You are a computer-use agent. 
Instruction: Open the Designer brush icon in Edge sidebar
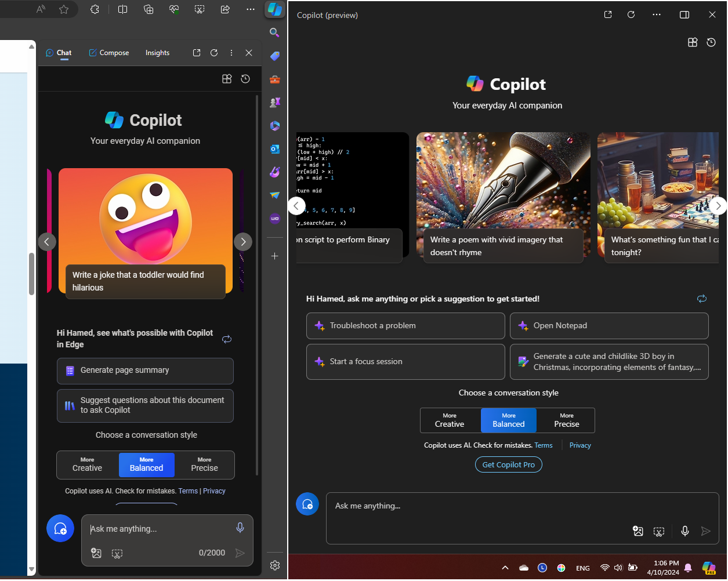tap(275, 172)
